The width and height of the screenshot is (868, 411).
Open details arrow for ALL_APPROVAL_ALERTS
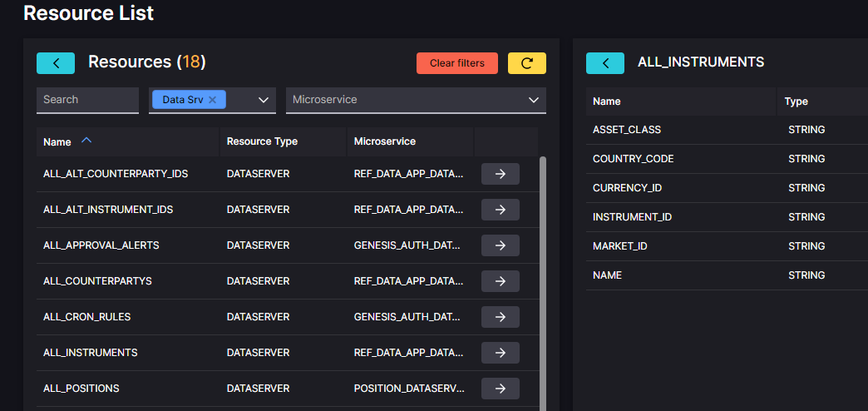click(x=501, y=245)
